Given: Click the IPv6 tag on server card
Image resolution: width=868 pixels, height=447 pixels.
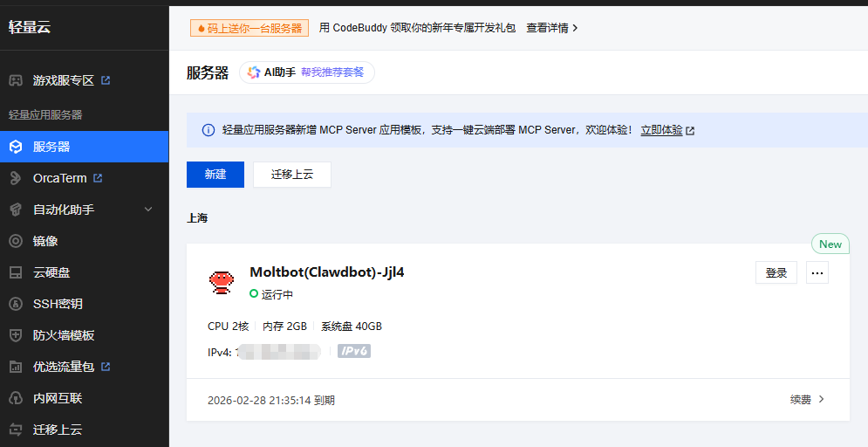Looking at the screenshot, I should point(354,351).
